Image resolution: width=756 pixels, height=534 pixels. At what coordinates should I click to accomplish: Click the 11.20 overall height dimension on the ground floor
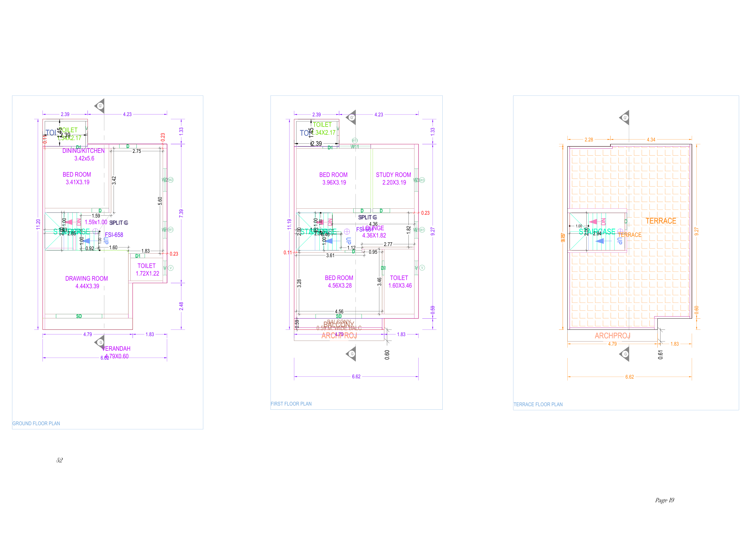(38, 224)
